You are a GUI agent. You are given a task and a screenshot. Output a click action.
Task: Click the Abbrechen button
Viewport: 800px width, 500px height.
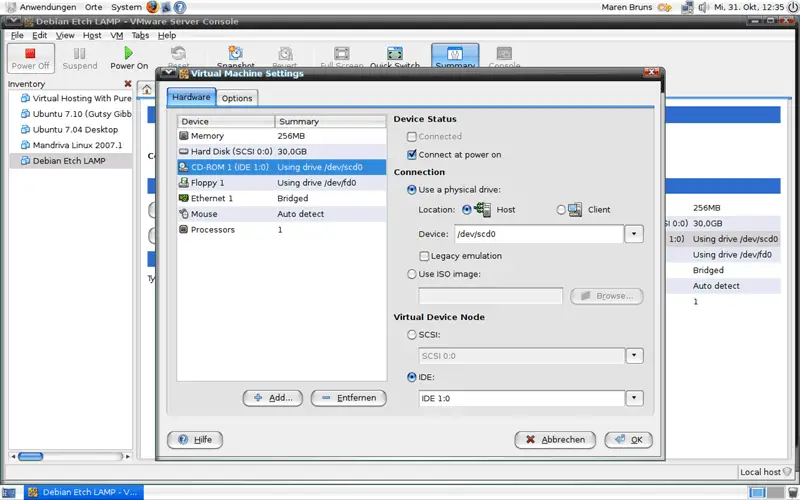coord(555,440)
